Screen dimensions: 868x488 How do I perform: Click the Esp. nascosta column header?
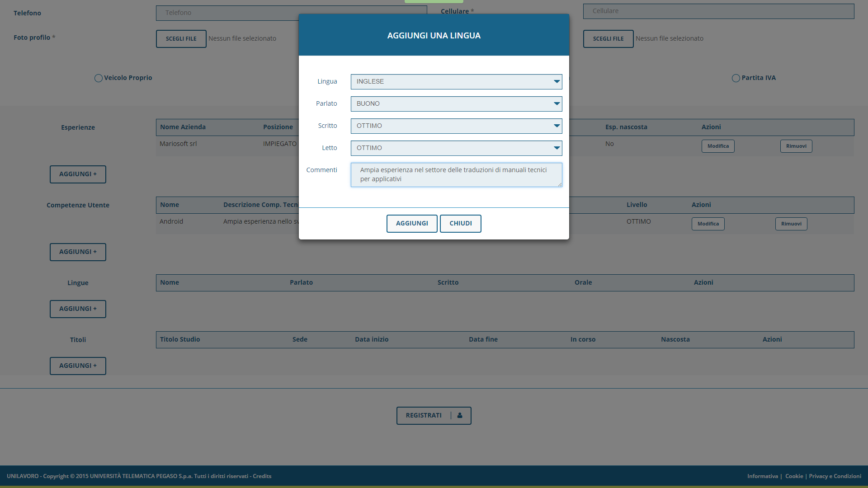click(626, 127)
